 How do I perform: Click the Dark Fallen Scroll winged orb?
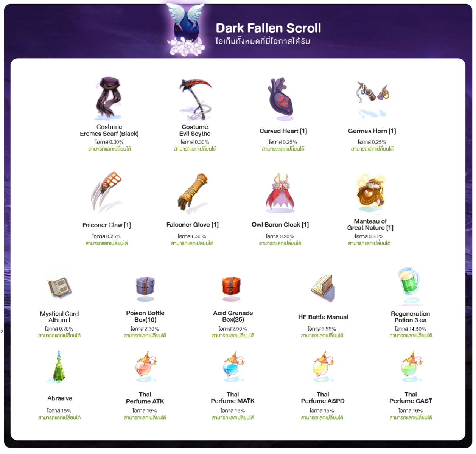185,30
